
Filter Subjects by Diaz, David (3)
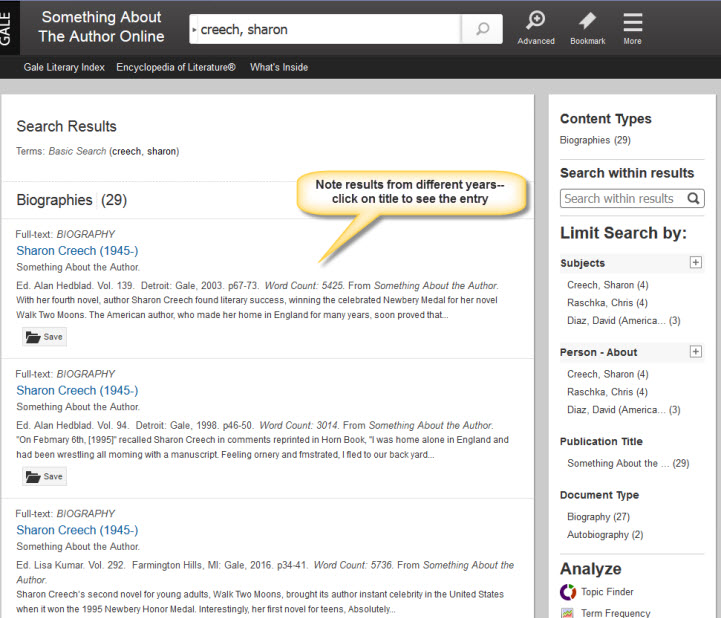coord(624,321)
